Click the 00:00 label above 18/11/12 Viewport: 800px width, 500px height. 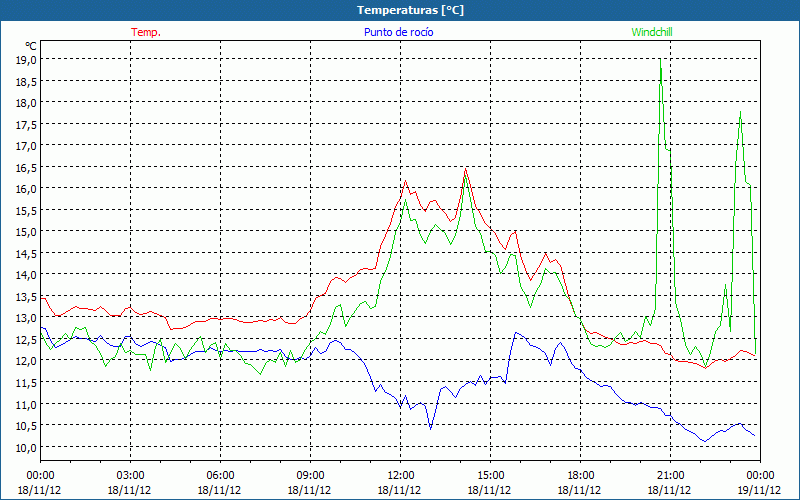(40, 476)
